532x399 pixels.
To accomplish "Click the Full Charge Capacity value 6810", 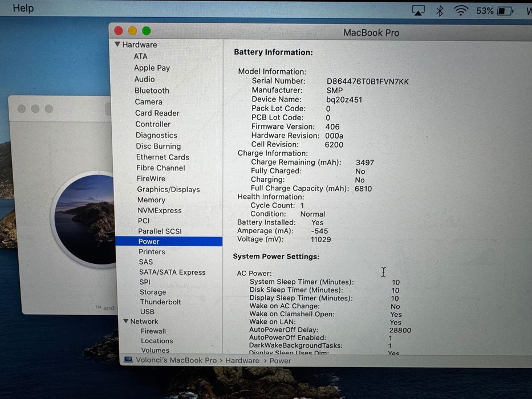I will point(363,189).
